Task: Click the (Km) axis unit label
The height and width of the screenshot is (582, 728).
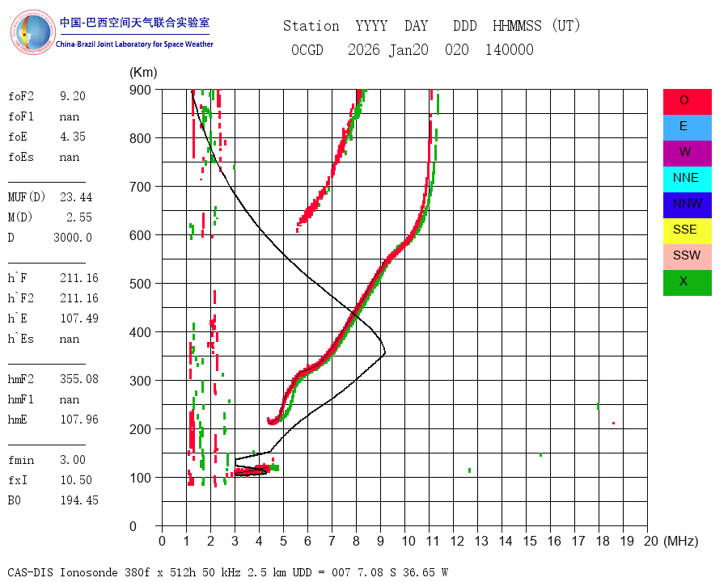Action: 143,73
